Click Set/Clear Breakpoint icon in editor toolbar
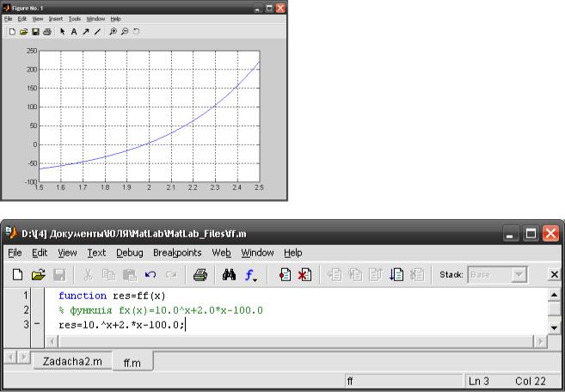The width and height of the screenshot is (565, 392). (285, 275)
